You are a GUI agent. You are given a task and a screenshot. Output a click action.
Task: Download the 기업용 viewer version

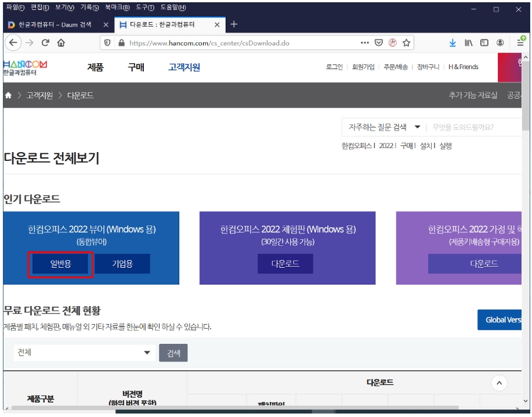click(x=122, y=264)
